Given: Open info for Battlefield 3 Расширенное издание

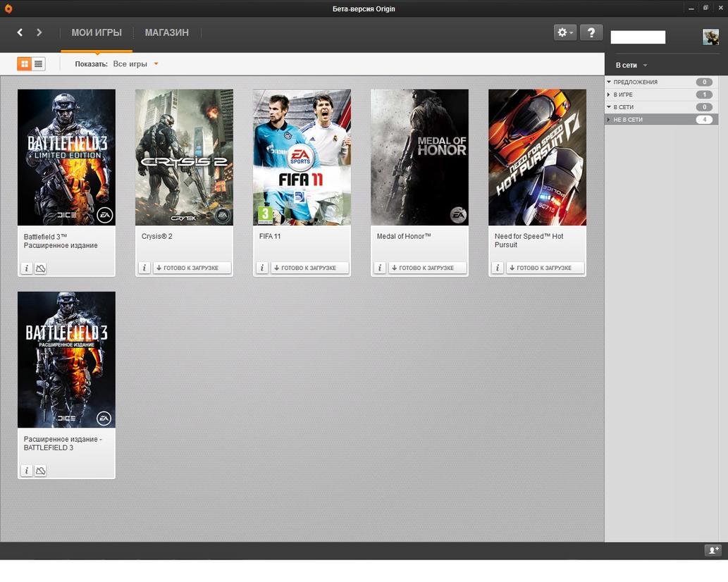Looking at the screenshot, I should coord(27,268).
